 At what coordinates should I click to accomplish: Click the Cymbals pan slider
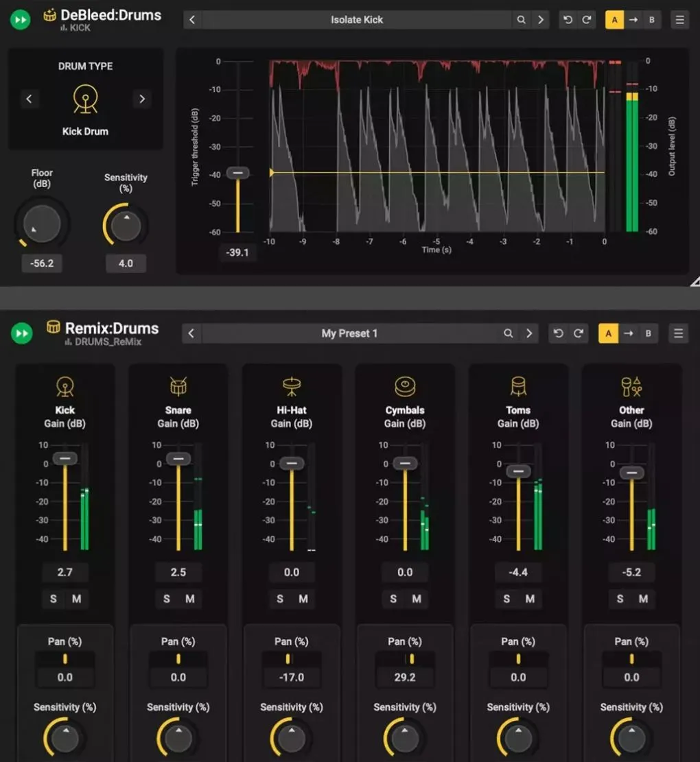(x=405, y=659)
